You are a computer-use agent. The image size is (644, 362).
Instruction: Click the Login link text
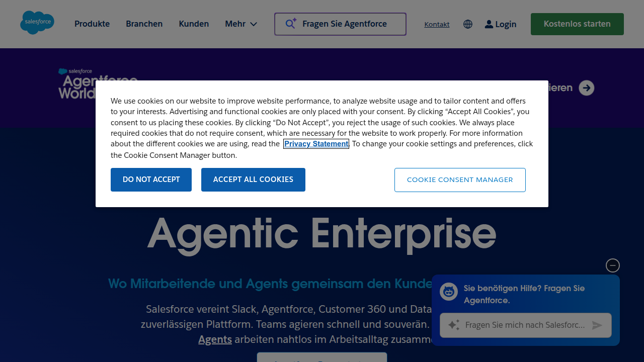click(x=506, y=24)
